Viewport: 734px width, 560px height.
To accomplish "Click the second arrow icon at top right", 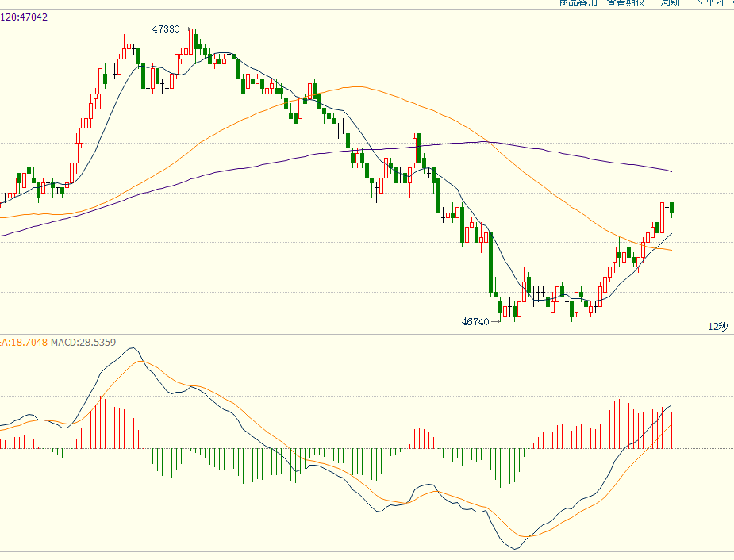I will pos(717,2).
